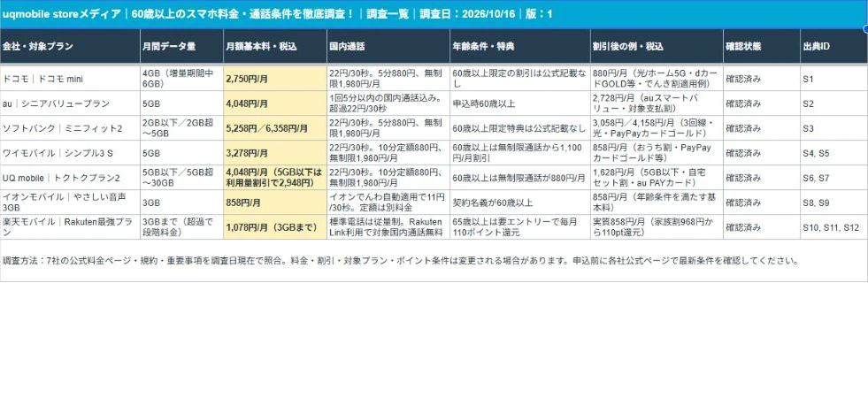Click the "申込時60歳以上" cell
This screenshot has width=868, height=413.
tap(519, 103)
